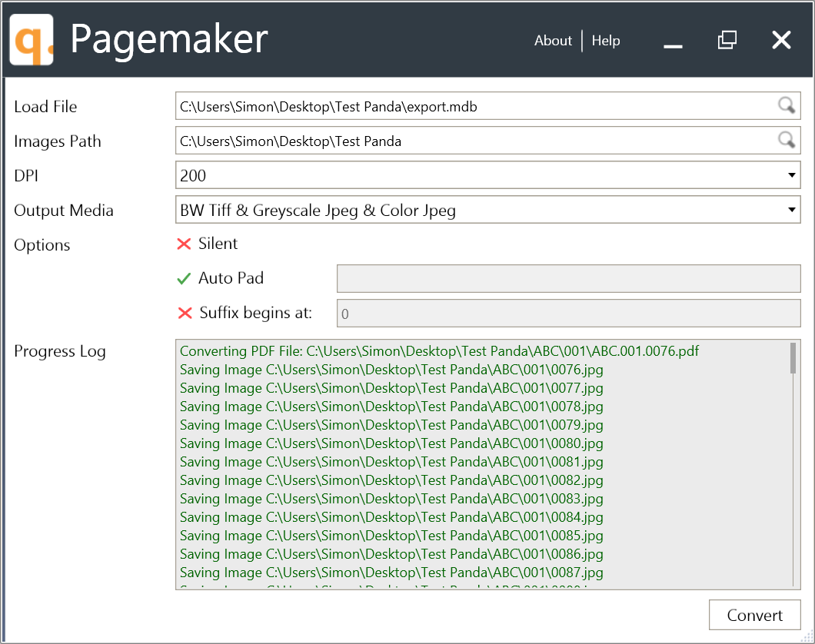The image size is (815, 644).
Task: Select log line Saving Image 0082.jpg
Action: pos(391,480)
